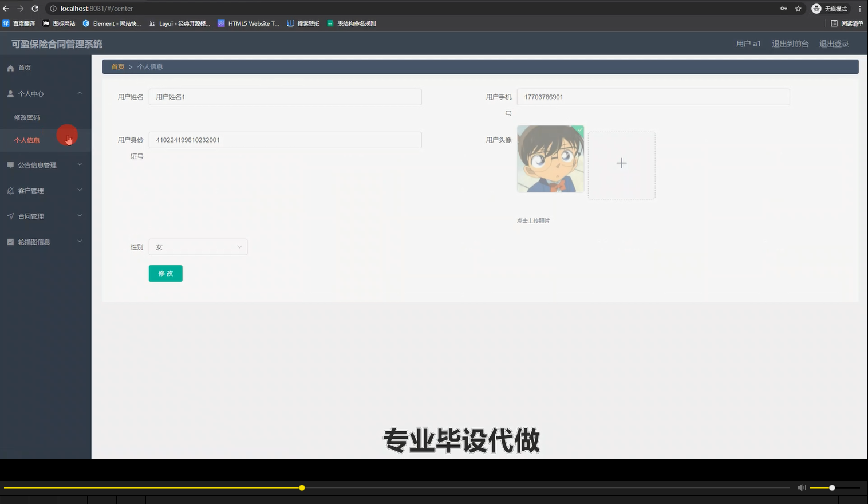Click the green check on uploaded avatar
This screenshot has width=868, height=504.
coord(579,131)
